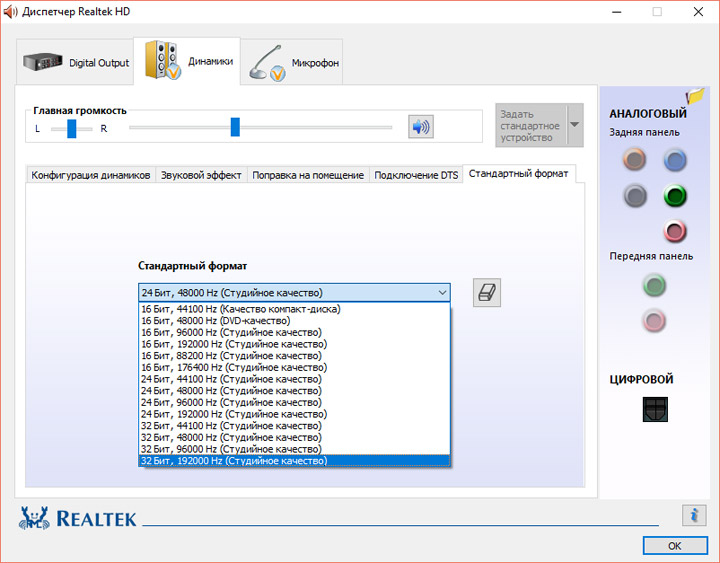Choose 32 Бит, 48000 Hz option
The width and height of the screenshot is (720, 563).
(294, 437)
